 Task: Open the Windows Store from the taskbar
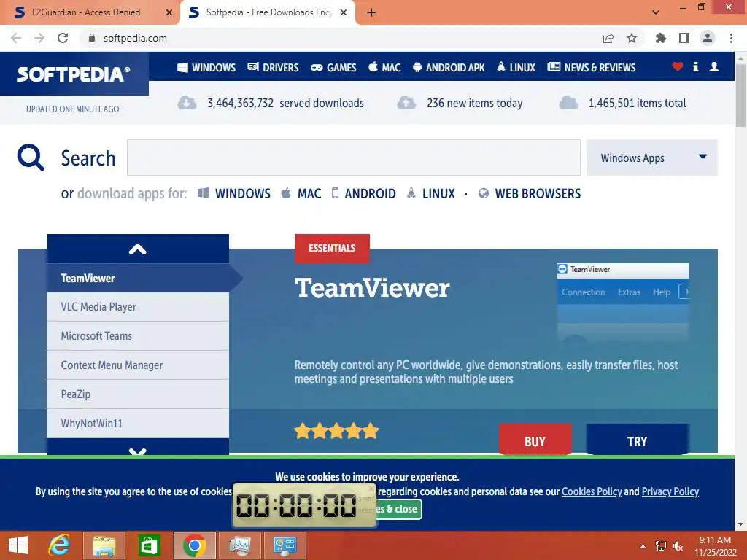tap(149, 545)
